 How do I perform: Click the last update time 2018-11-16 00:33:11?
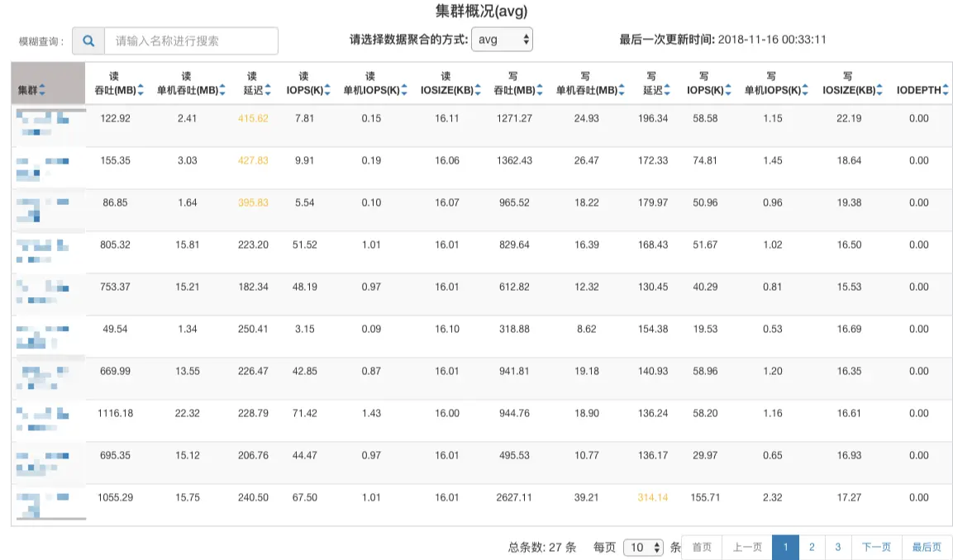point(772,40)
